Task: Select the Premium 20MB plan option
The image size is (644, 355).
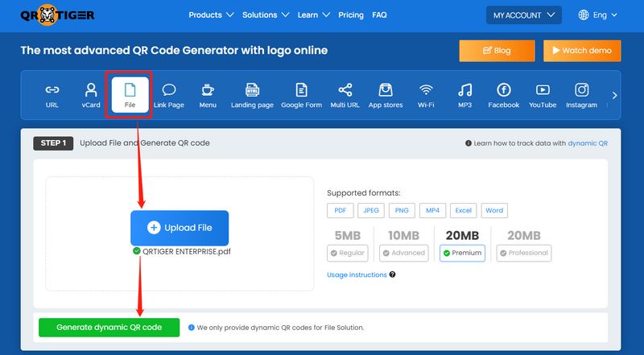Action: [462, 253]
